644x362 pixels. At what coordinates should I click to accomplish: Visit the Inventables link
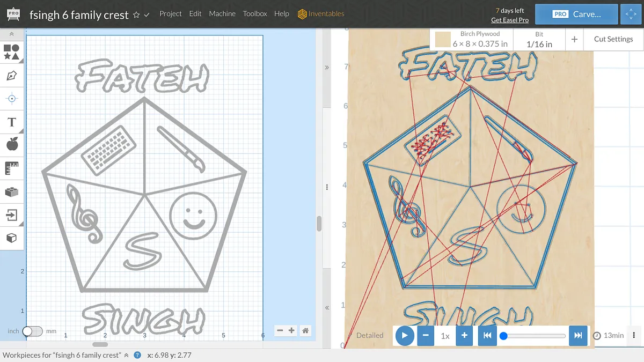click(x=321, y=13)
